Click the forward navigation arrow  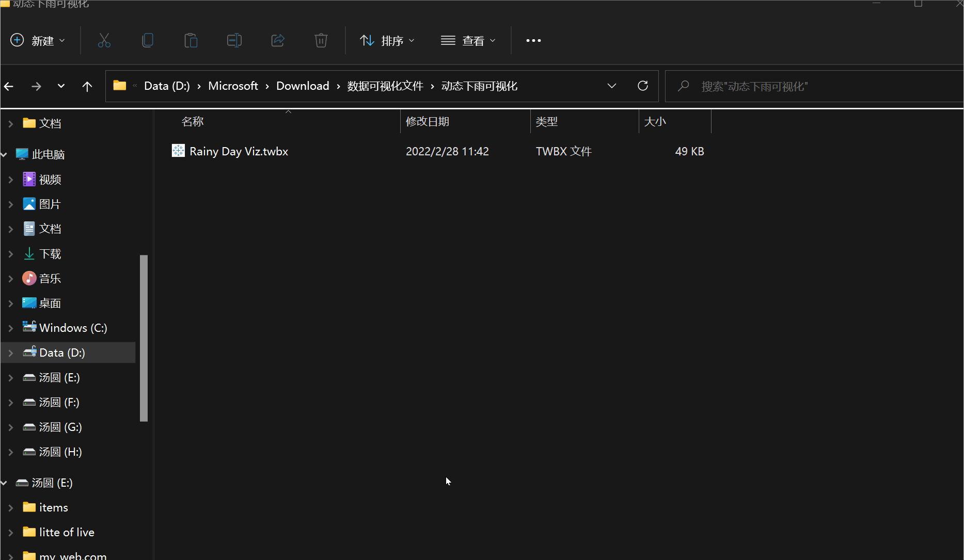36,86
